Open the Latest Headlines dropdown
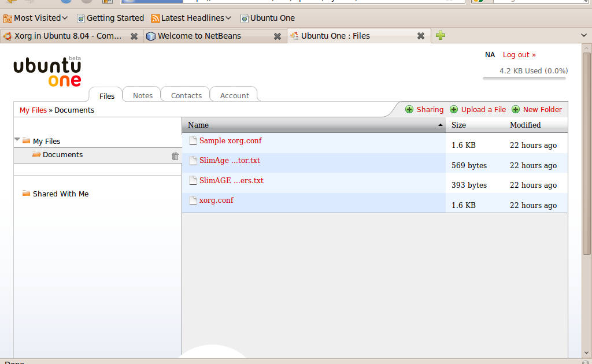The image size is (592, 364). [228, 18]
